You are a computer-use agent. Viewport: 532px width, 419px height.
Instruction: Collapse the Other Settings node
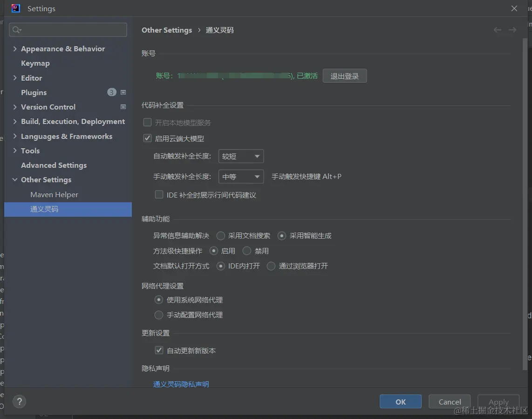click(14, 179)
